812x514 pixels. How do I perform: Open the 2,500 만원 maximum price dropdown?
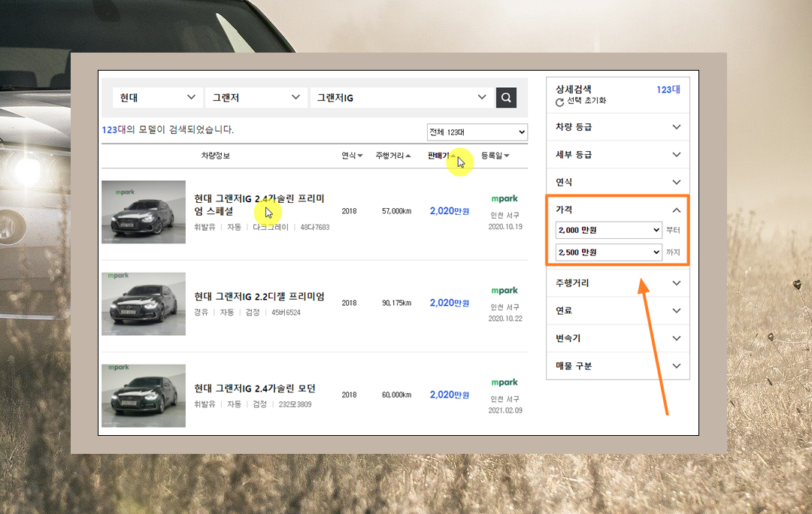(608, 252)
